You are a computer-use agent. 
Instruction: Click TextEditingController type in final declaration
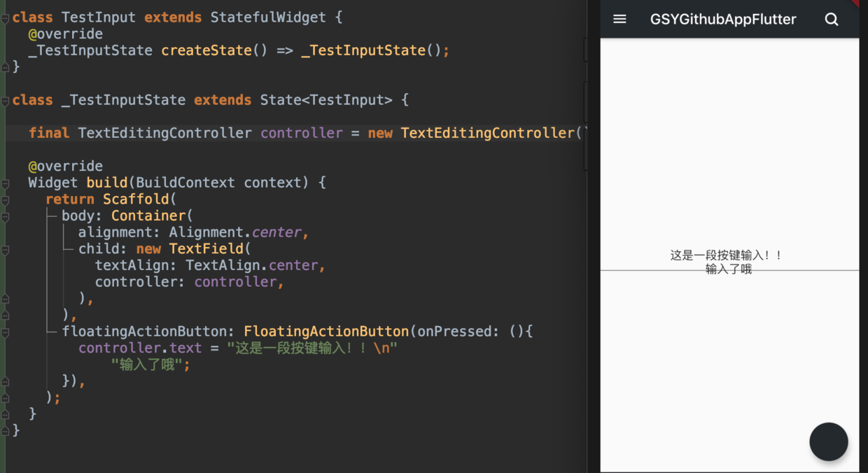pos(164,133)
